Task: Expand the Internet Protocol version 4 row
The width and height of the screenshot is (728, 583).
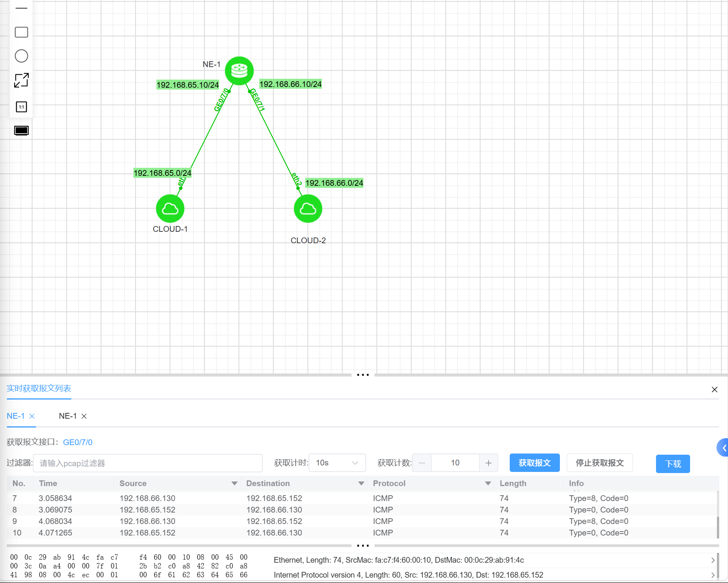Action: click(x=713, y=575)
